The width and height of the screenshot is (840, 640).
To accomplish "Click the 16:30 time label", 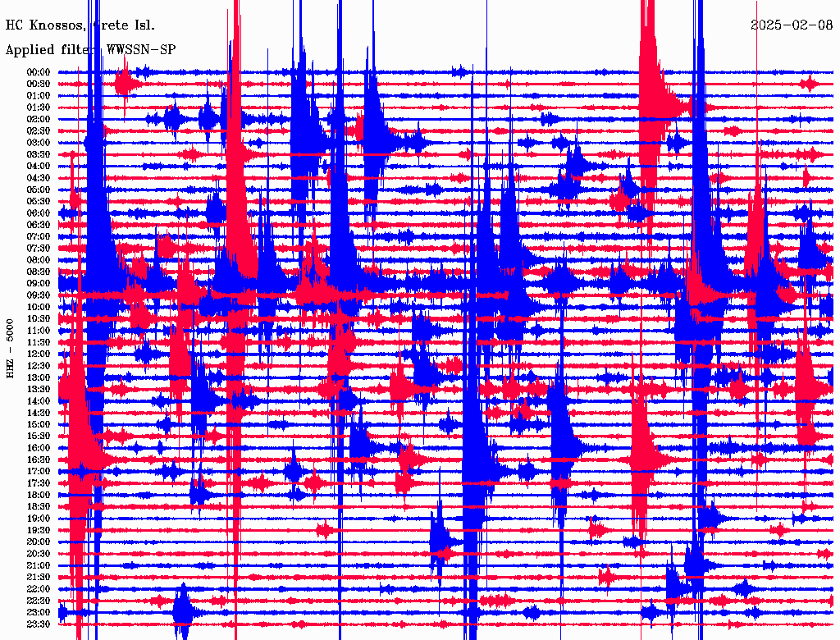I will (39, 460).
